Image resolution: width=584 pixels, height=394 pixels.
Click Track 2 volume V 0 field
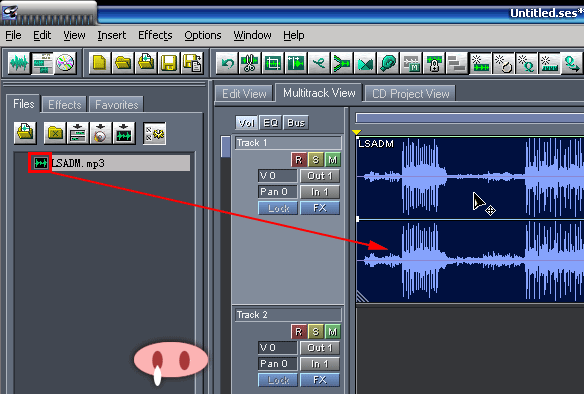pyautogui.click(x=277, y=348)
